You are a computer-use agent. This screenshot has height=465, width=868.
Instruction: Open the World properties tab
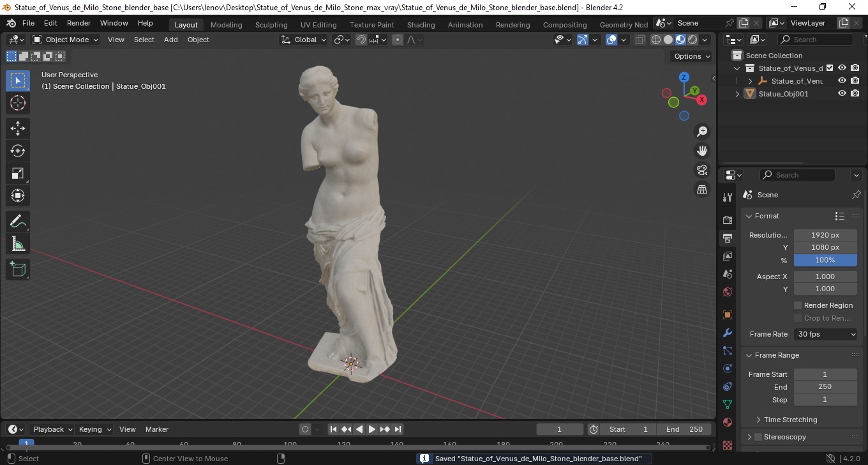(x=728, y=292)
